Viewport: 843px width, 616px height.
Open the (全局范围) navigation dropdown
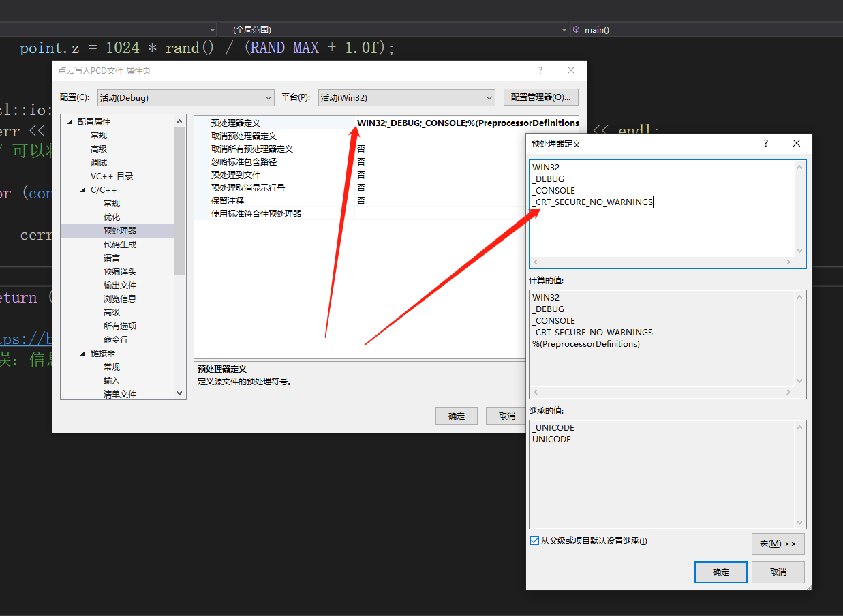[562, 29]
